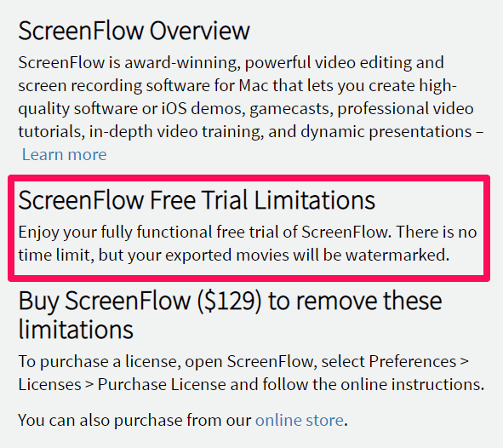Viewport: 503px width, 448px height.
Task: Click the word watermarked in trial text
Action: [x=397, y=256]
